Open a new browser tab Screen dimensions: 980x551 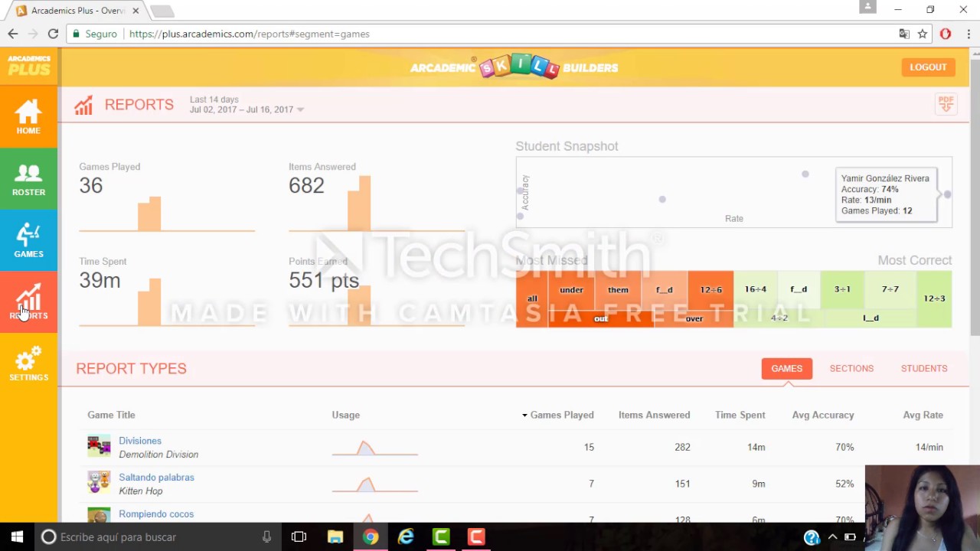point(162,11)
